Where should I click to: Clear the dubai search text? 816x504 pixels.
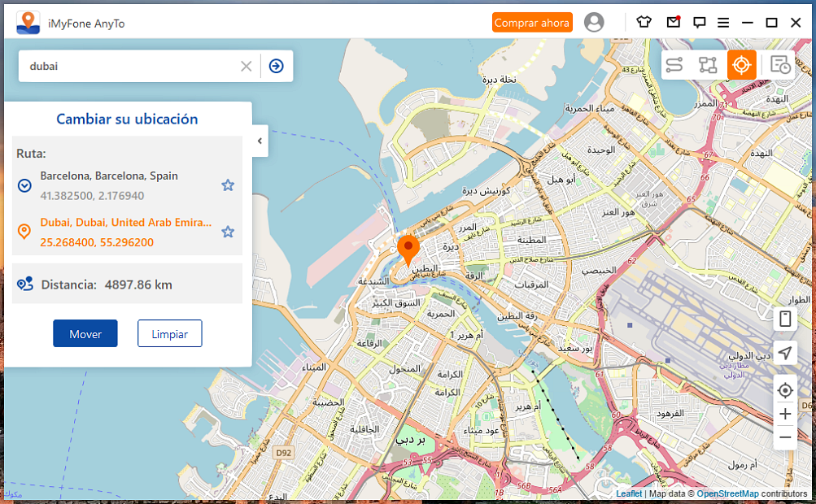247,66
